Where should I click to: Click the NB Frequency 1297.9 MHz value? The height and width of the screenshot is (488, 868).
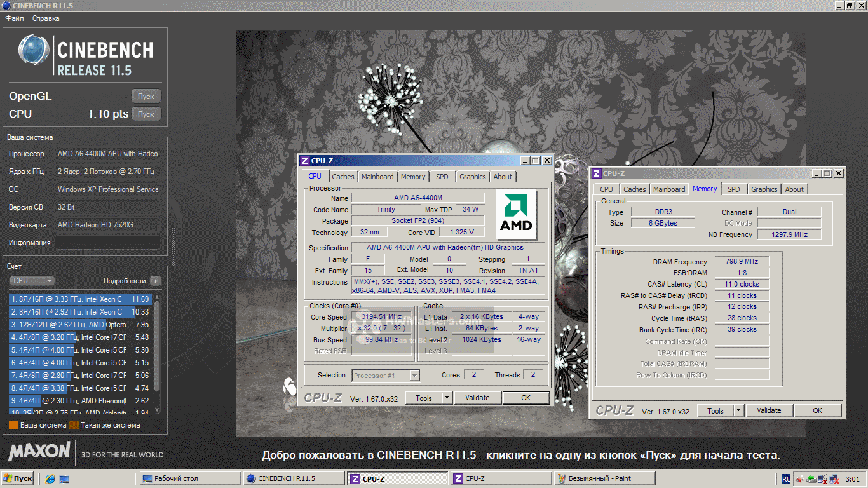pos(789,234)
